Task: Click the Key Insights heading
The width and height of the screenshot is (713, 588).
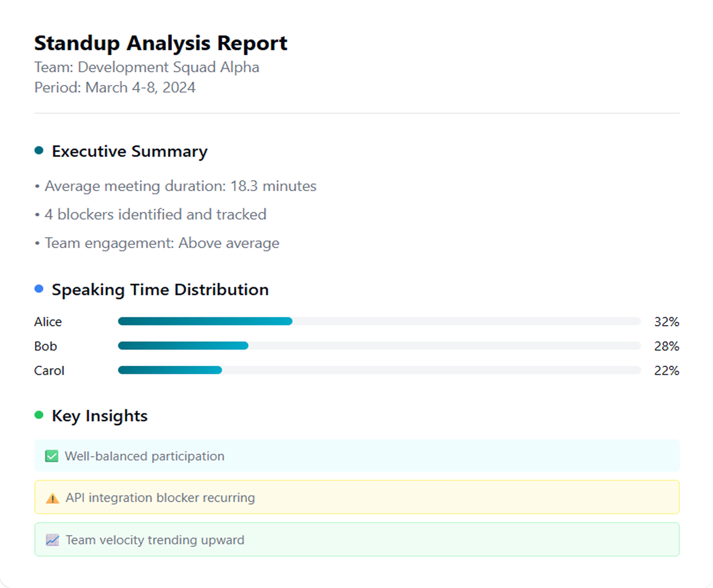Action: click(x=100, y=416)
